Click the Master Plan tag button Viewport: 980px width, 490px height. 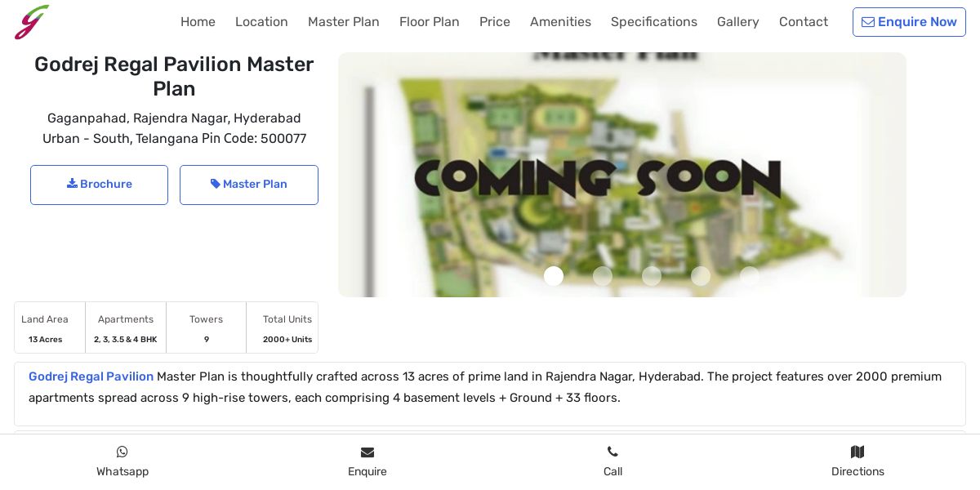click(249, 185)
